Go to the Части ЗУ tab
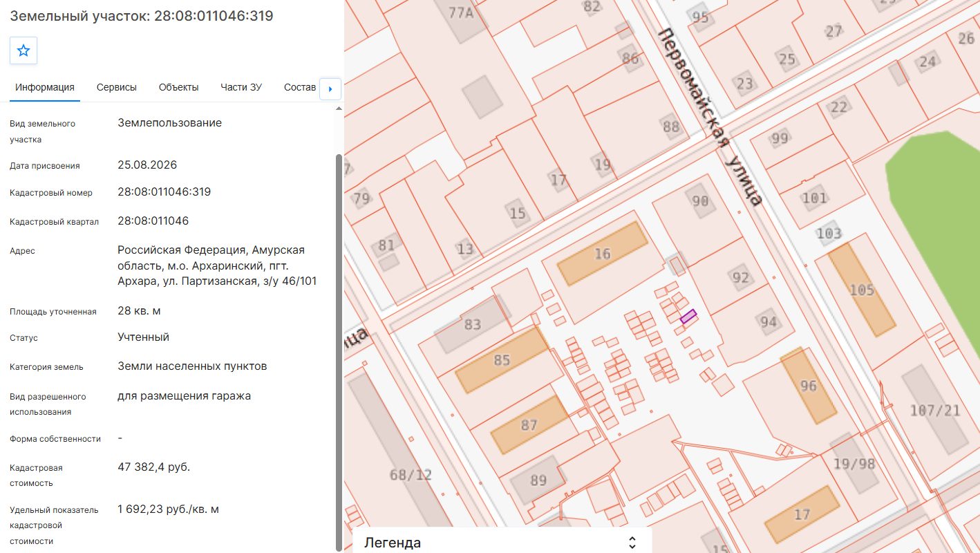 [x=241, y=87]
